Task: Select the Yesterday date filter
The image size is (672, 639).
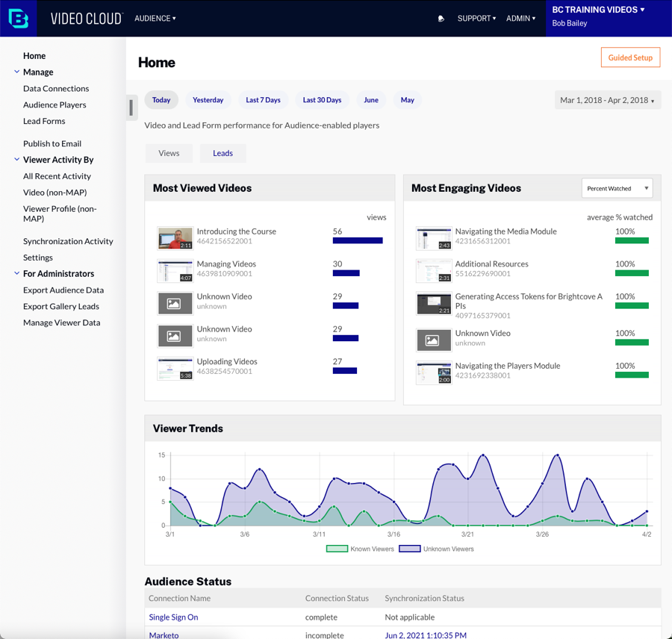Action: point(208,100)
